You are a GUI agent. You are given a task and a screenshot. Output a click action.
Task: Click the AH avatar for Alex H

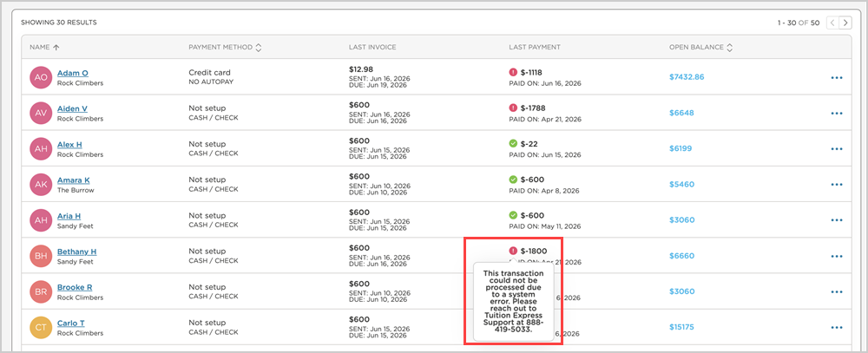pyautogui.click(x=41, y=149)
